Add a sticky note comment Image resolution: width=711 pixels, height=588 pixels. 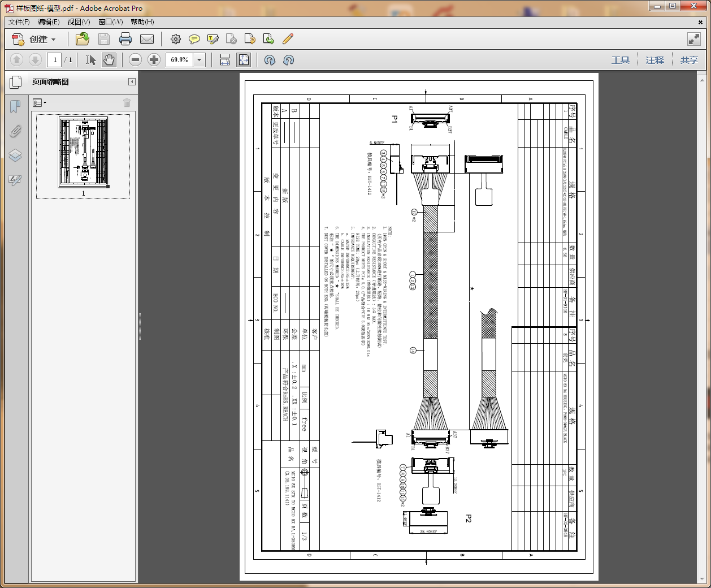tap(194, 39)
